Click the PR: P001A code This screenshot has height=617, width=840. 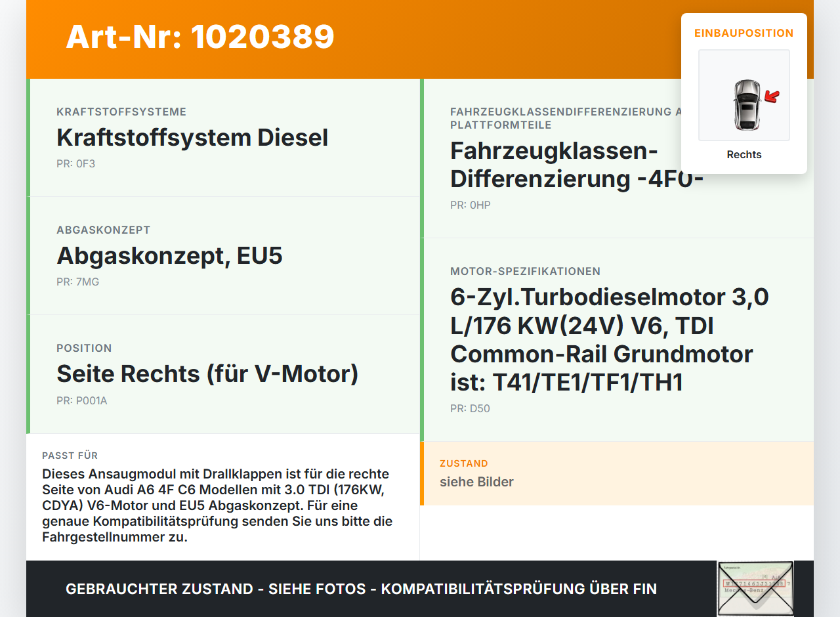tap(82, 400)
